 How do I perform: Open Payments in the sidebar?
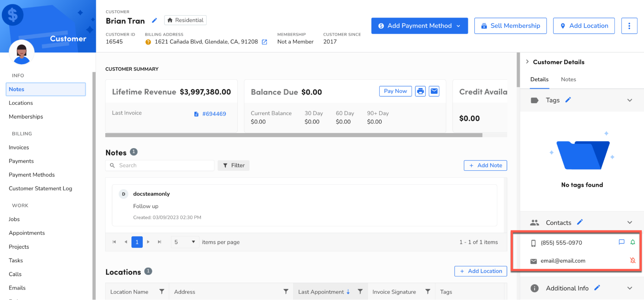point(21,161)
